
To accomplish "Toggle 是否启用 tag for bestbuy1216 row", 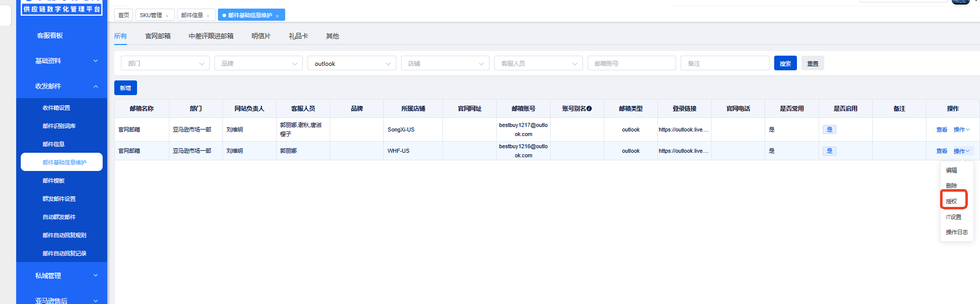I will [829, 151].
